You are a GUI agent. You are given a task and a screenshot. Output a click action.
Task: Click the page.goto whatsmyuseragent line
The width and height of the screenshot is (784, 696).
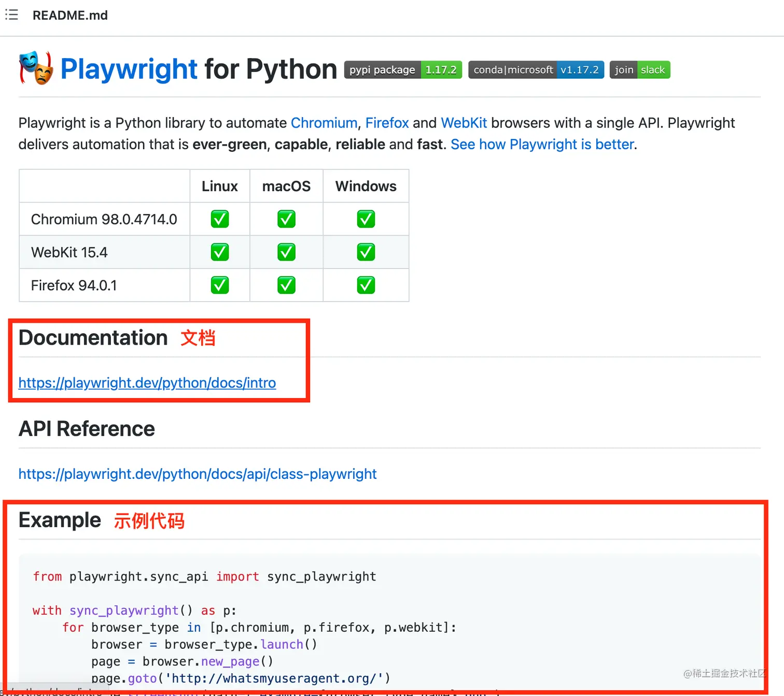[x=241, y=679]
